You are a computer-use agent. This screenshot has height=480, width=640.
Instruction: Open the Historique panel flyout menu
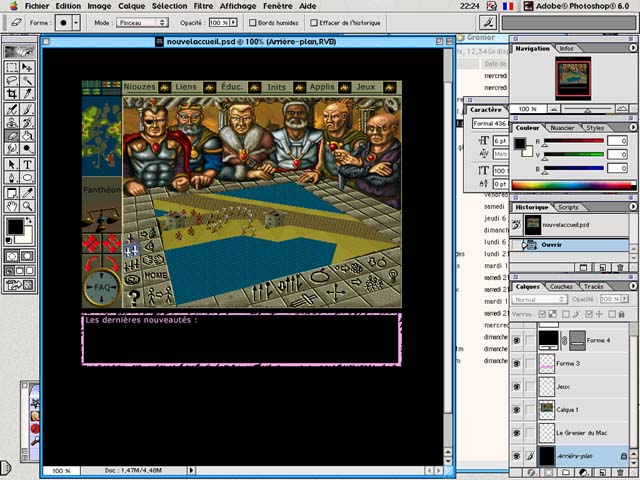pos(633,207)
